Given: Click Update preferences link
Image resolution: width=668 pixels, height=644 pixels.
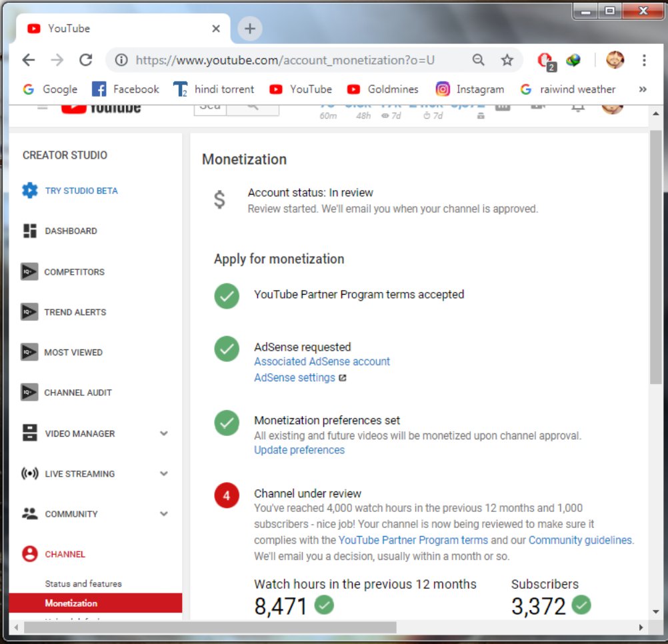Looking at the screenshot, I should [299, 450].
